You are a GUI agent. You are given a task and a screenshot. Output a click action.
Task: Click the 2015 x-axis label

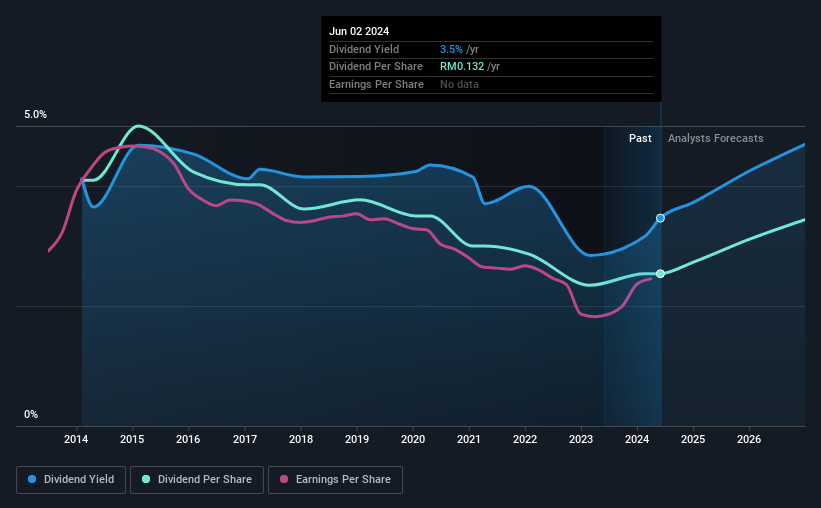tap(132, 439)
